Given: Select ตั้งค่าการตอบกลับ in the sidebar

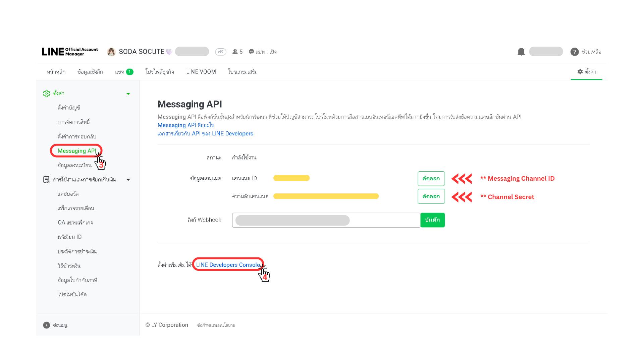Looking at the screenshot, I should 77,136.
